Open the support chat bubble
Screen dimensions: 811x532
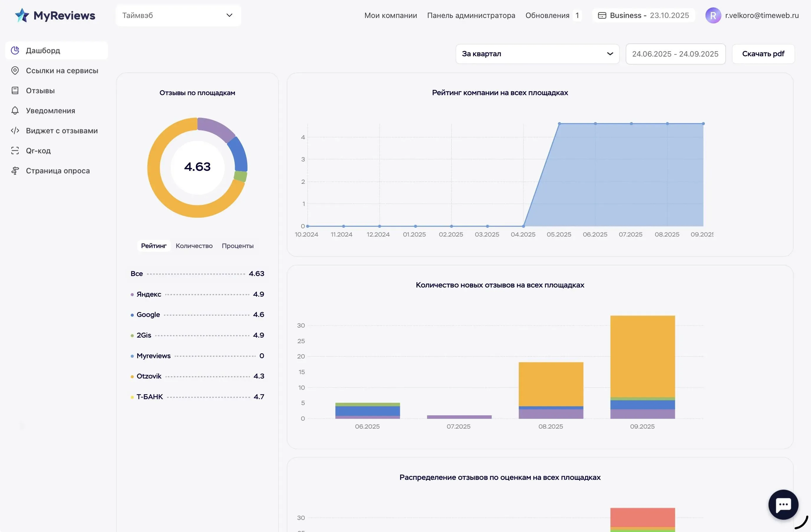(783, 504)
